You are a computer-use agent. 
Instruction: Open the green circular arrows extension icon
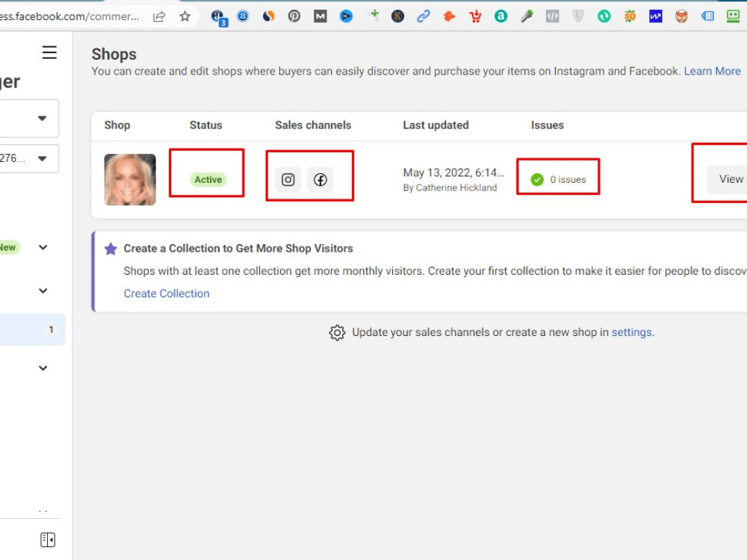[x=604, y=16]
